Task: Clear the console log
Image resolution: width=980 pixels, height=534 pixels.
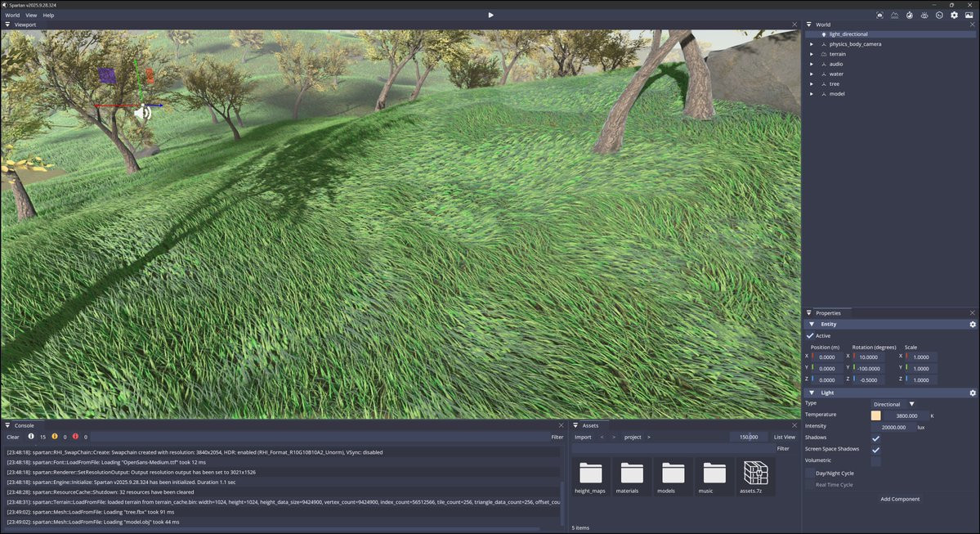Action: 13,437
